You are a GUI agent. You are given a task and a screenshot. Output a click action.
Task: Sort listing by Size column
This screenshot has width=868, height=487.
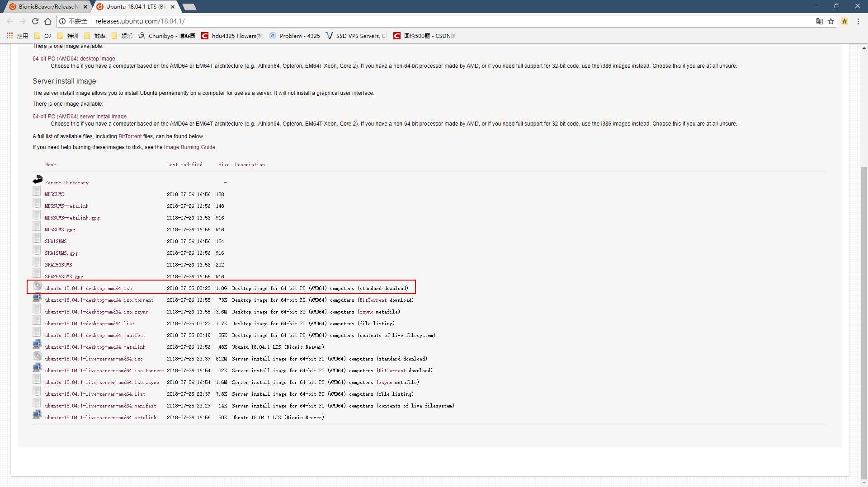point(224,164)
